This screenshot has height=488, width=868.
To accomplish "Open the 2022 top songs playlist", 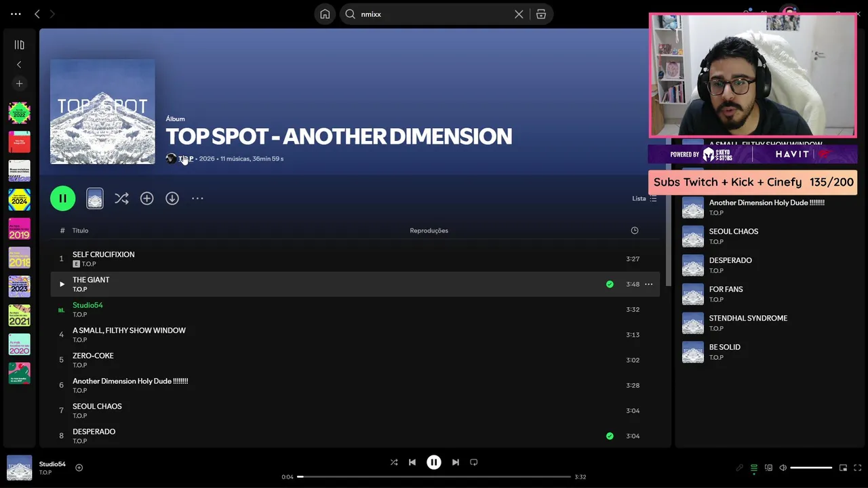I will (x=19, y=113).
